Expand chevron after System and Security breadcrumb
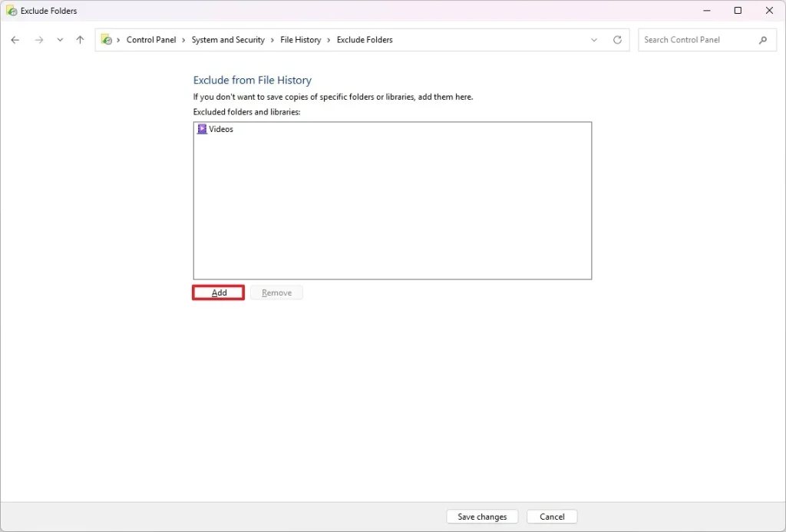The image size is (786, 532). pyautogui.click(x=272, y=40)
